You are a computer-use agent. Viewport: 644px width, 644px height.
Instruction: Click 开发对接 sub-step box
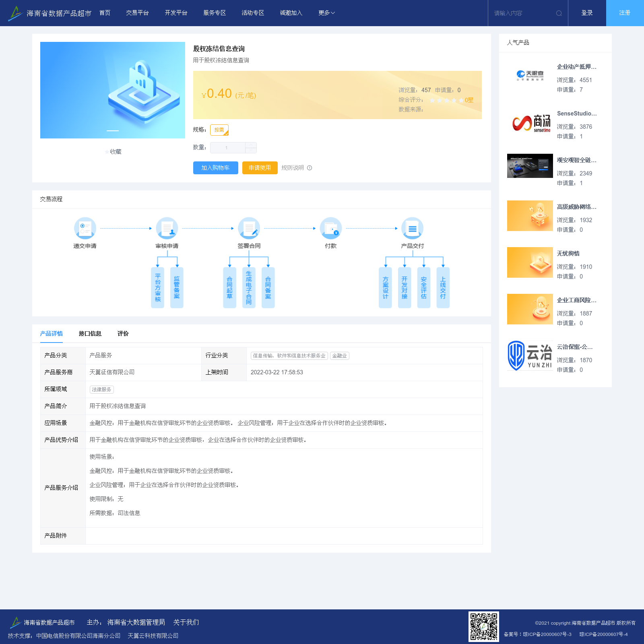tap(405, 288)
